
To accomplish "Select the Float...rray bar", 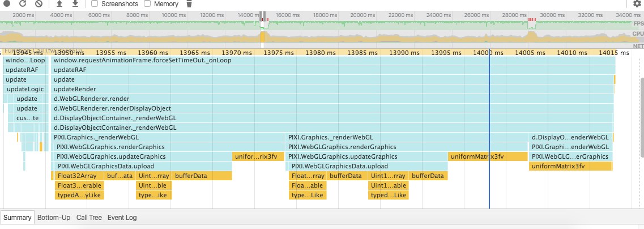I will tap(308, 176).
